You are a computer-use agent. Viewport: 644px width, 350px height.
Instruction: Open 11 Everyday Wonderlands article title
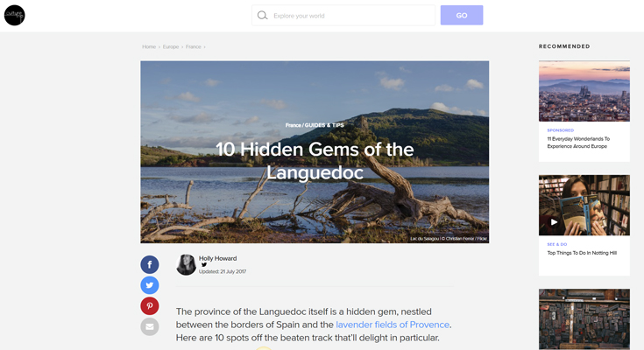coord(578,143)
